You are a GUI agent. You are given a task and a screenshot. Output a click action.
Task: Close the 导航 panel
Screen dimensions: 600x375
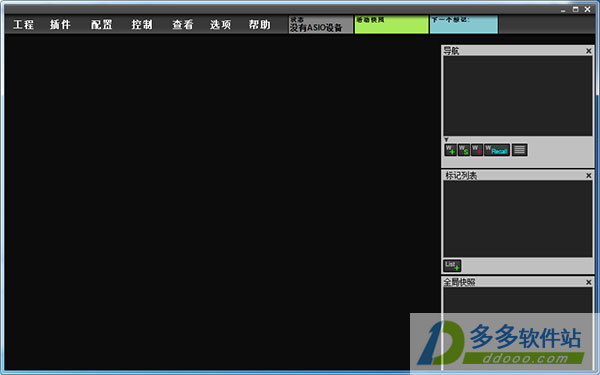click(x=589, y=51)
